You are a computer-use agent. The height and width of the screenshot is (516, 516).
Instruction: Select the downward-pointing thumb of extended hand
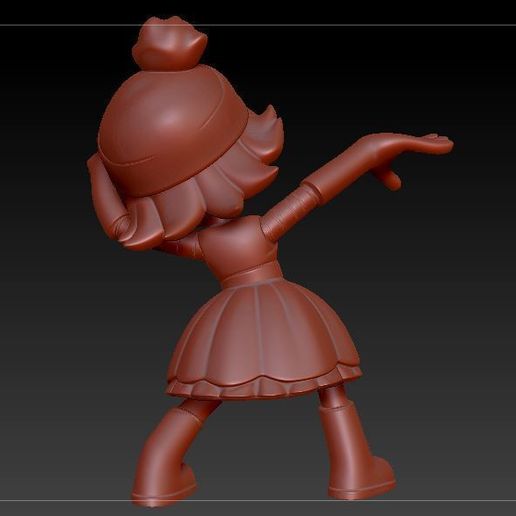coord(390,178)
